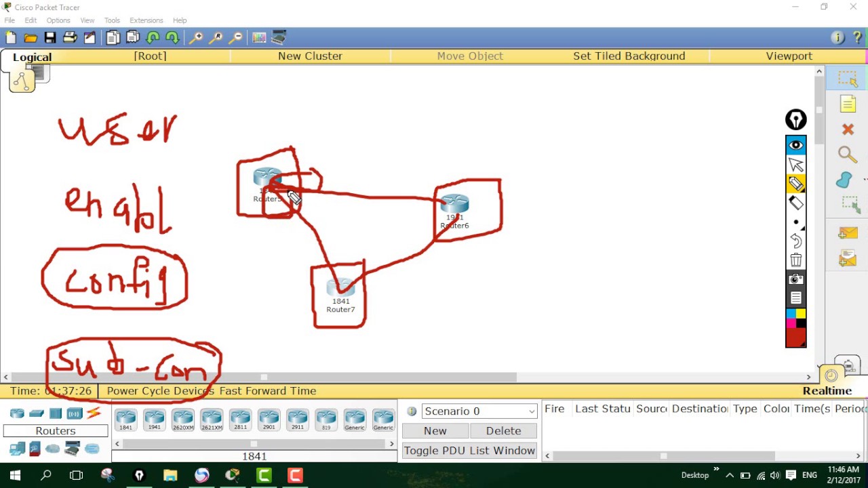This screenshot has width=868, height=488.
Task: Click New scenario button
Action: pos(435,430)
